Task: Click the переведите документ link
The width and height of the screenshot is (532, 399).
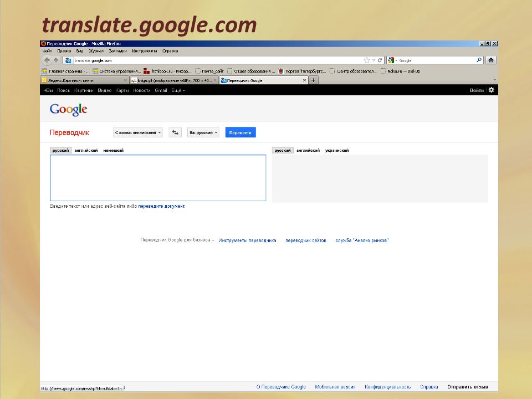Action: pyautogui.click(x=161, y=206)
